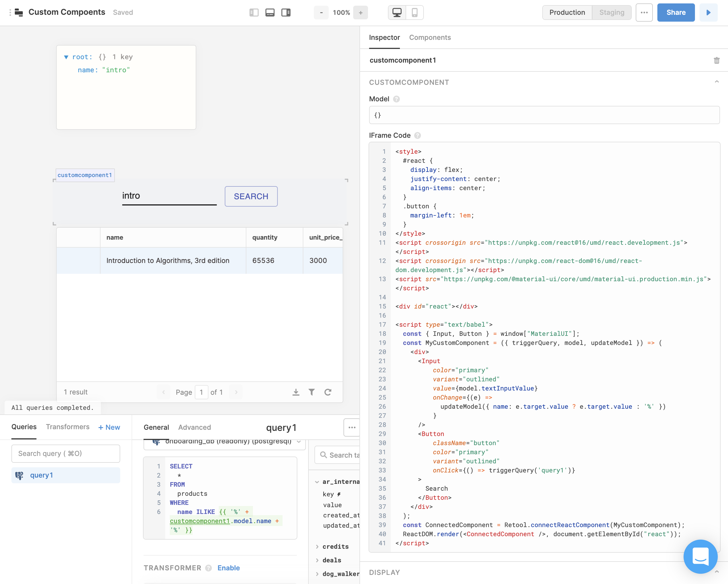728x584 pixels.
Task: Run app preview with play button
Action: point(708,13)
